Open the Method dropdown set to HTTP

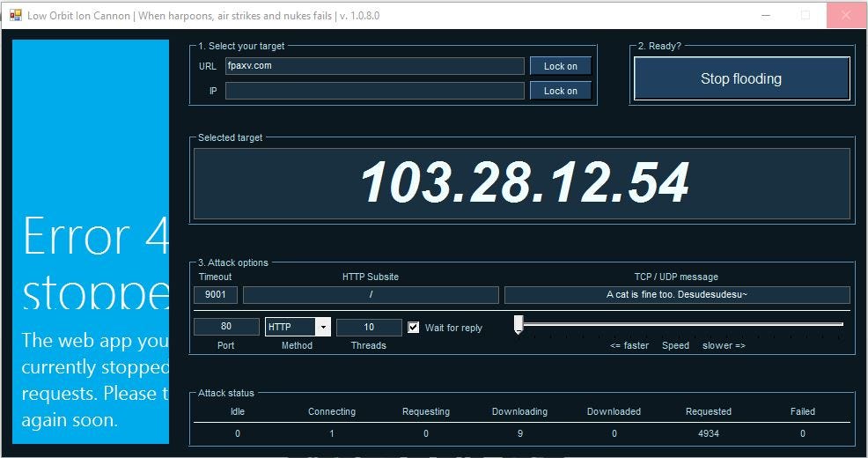tap(323, 328)
